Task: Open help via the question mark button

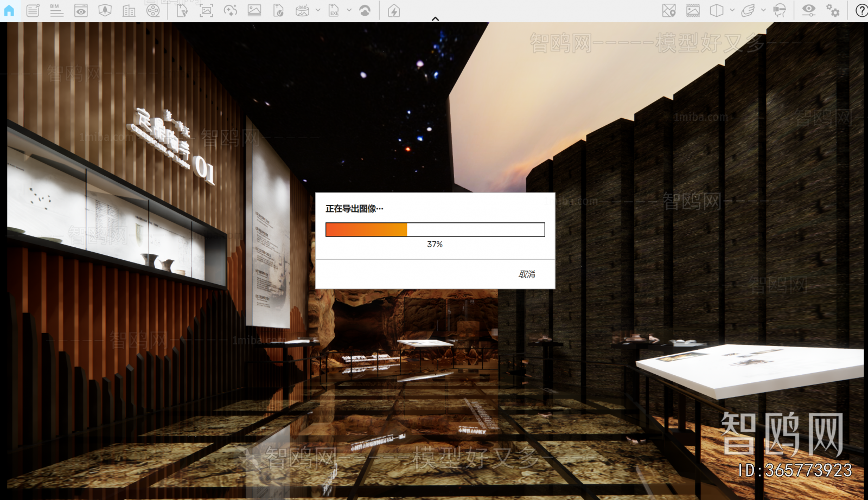Action: [x=861, y=10]
